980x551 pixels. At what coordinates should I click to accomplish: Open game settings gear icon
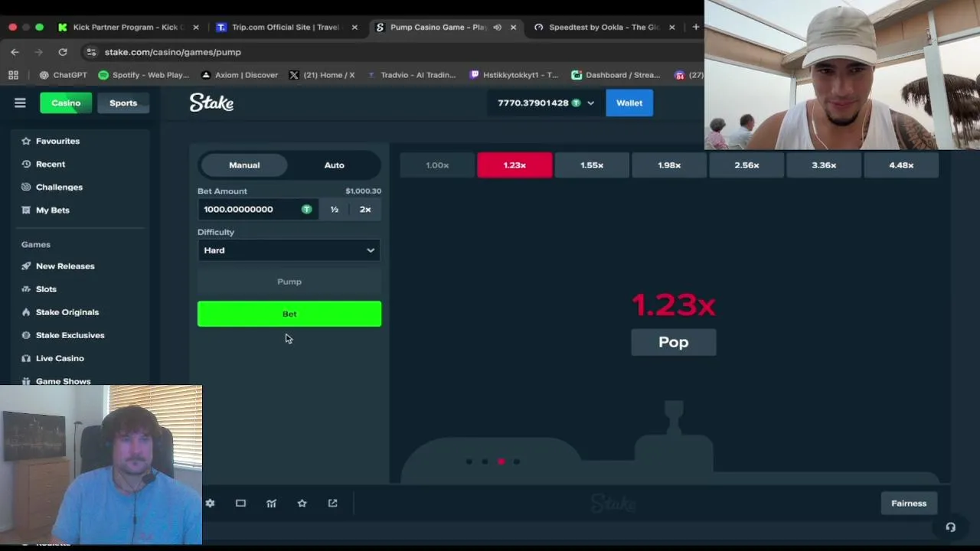210,503
